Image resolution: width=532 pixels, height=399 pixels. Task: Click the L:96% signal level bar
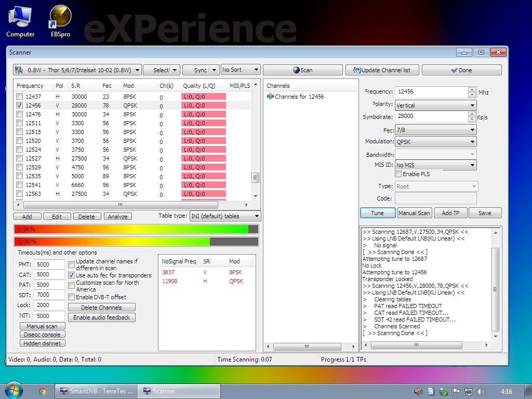(137, 229)
